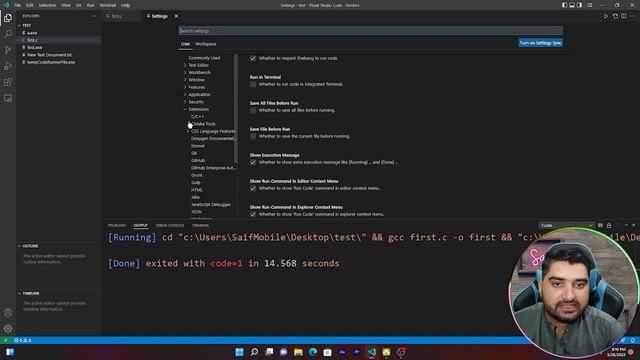Uncheck Show Run Command In Explorer Context Menu
Screen dimensions: 640x360
[253, 214]
